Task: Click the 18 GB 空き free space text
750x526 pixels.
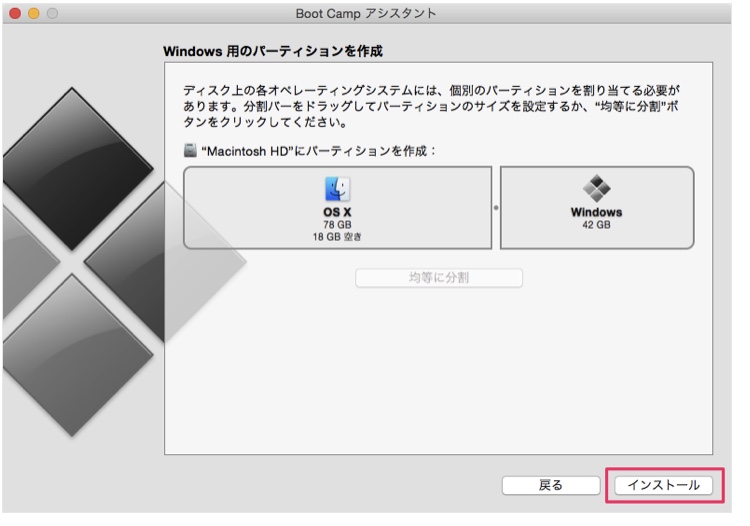Action: 338,237
